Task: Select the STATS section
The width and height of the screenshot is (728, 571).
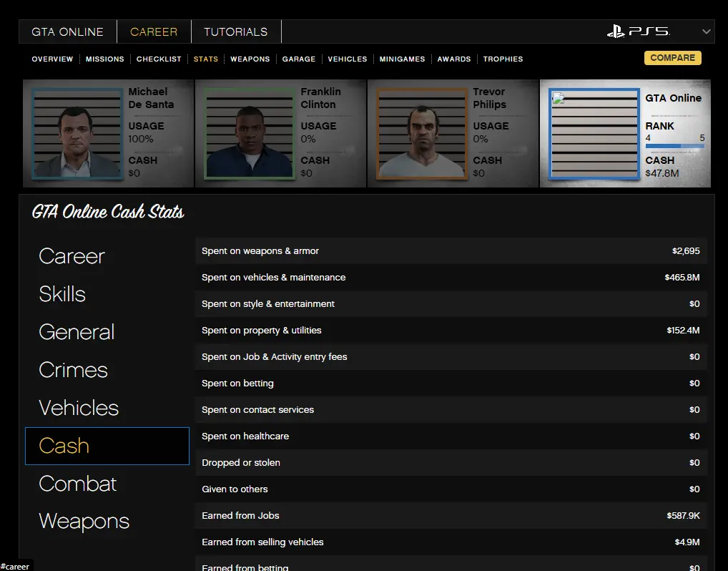Action: [x=206, y=59]
